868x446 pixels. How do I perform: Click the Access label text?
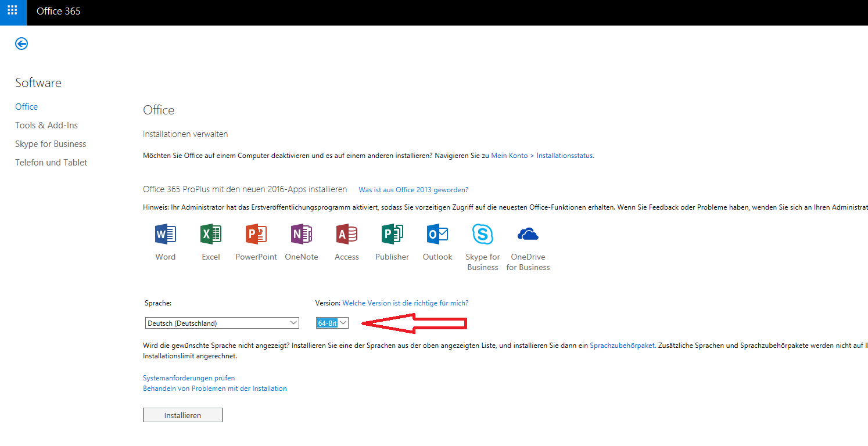coord(347,257)
